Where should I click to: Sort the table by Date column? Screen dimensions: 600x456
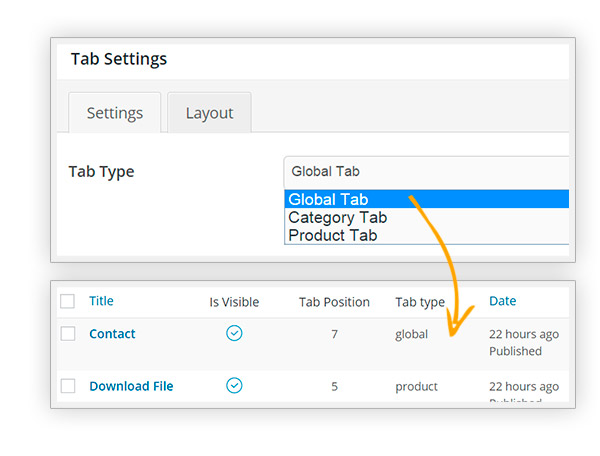pos(502,301)
